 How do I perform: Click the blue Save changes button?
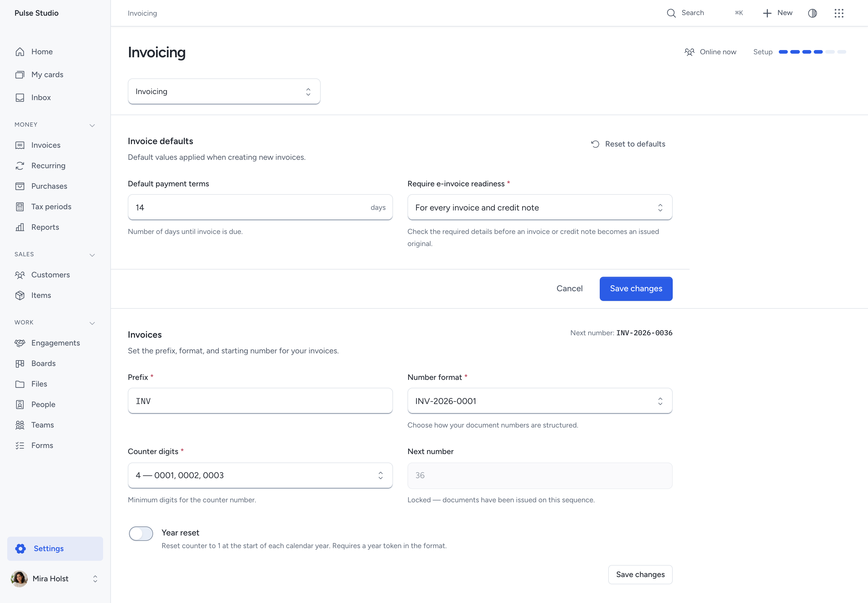[x=636, y=289]
